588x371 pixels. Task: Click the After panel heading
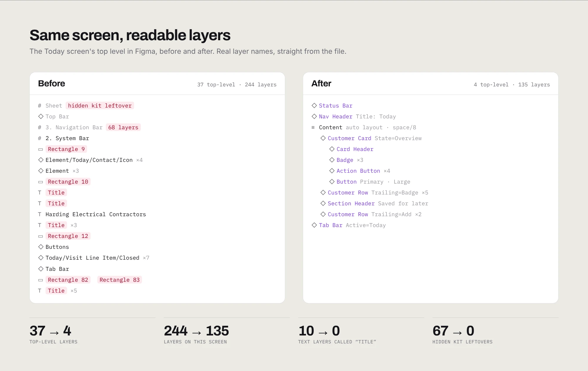pyautogui.click(x=321, y=84)
